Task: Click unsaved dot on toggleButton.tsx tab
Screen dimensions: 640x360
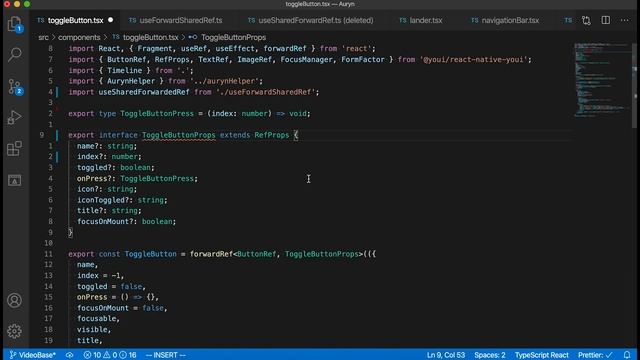Action: click(x=111, y=20)
